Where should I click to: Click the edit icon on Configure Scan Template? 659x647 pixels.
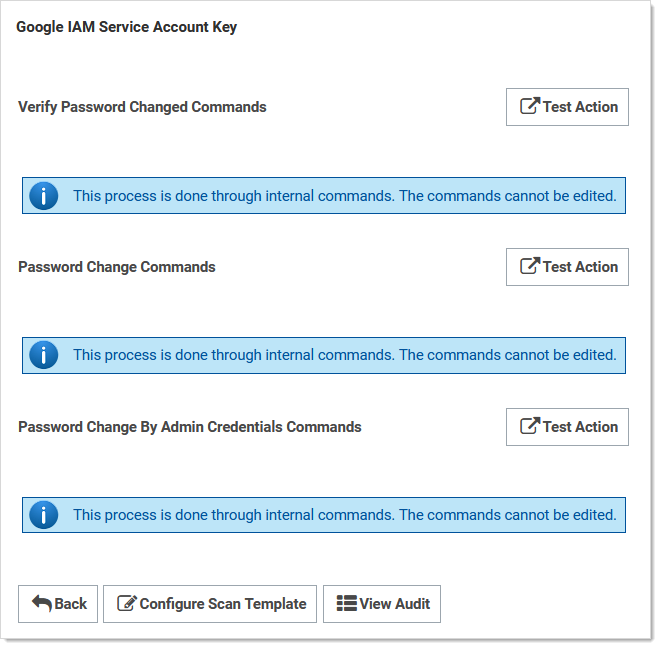coord(127,604)
